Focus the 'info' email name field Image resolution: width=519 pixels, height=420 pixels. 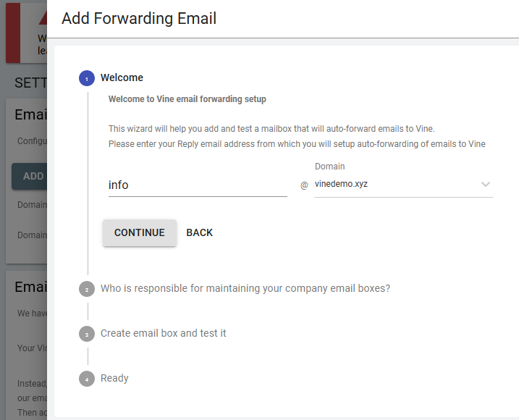click(x=197, y=185)
